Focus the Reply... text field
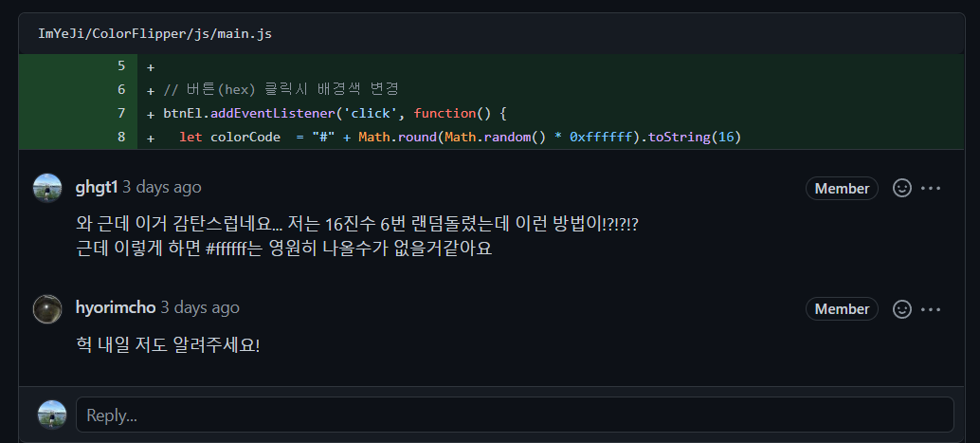This screenshot has height=443, width=980. pos(515,415)
